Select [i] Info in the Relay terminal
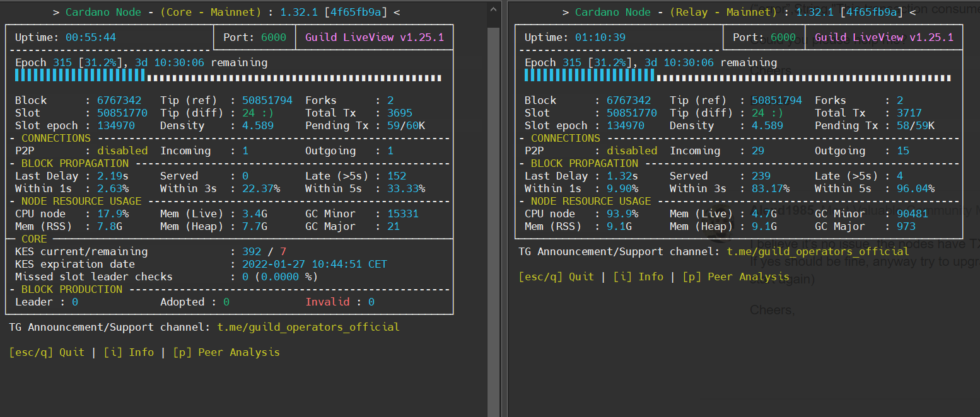This screenshot has width=980, height=417. click(x=638, y=277)
